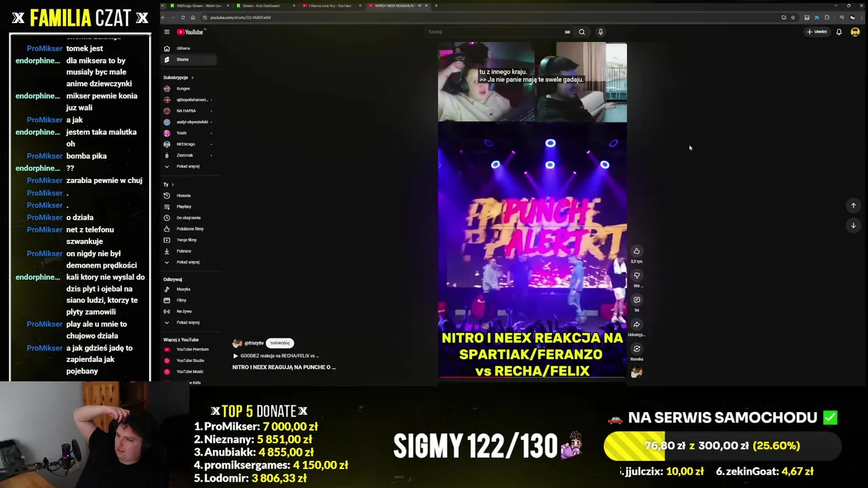Seek on the Short's red progress bar

tap(532, 378)
